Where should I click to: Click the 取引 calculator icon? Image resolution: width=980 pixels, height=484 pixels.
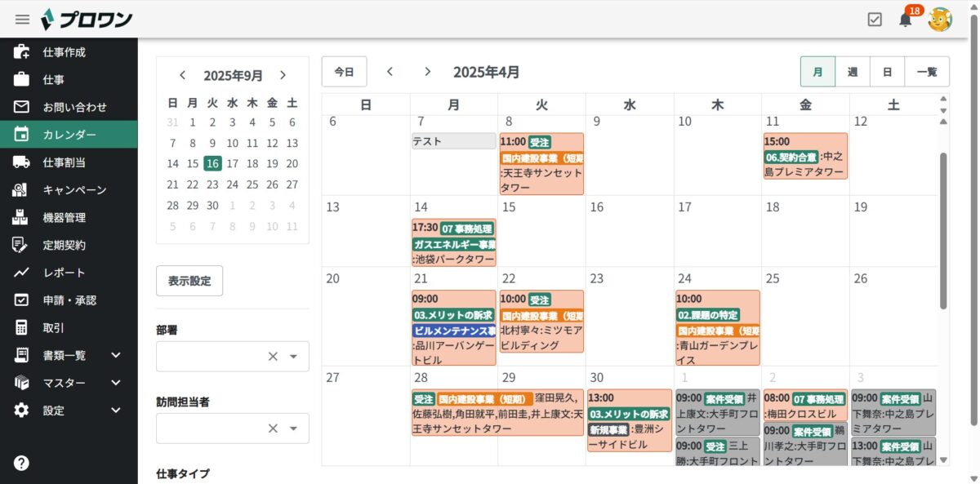pos(21,327)
